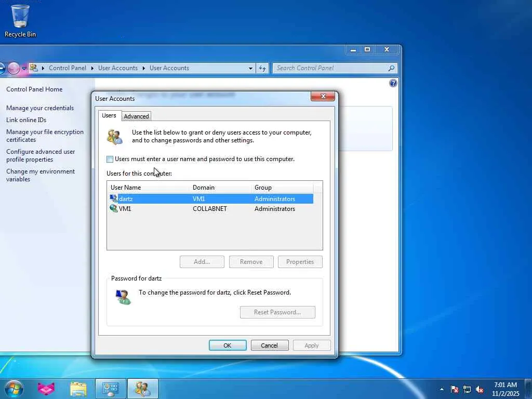Click the Control Panel forward navigation button

[14, 68]
